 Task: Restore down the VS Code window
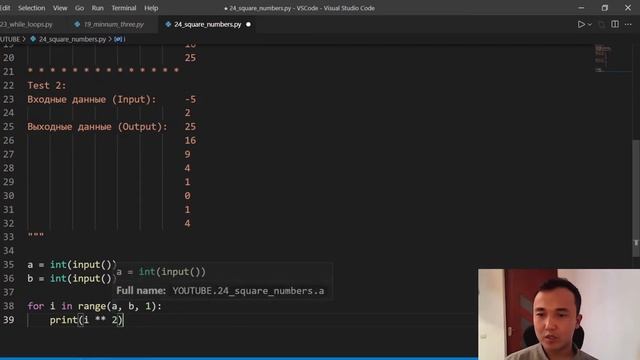tap(604, 8)
